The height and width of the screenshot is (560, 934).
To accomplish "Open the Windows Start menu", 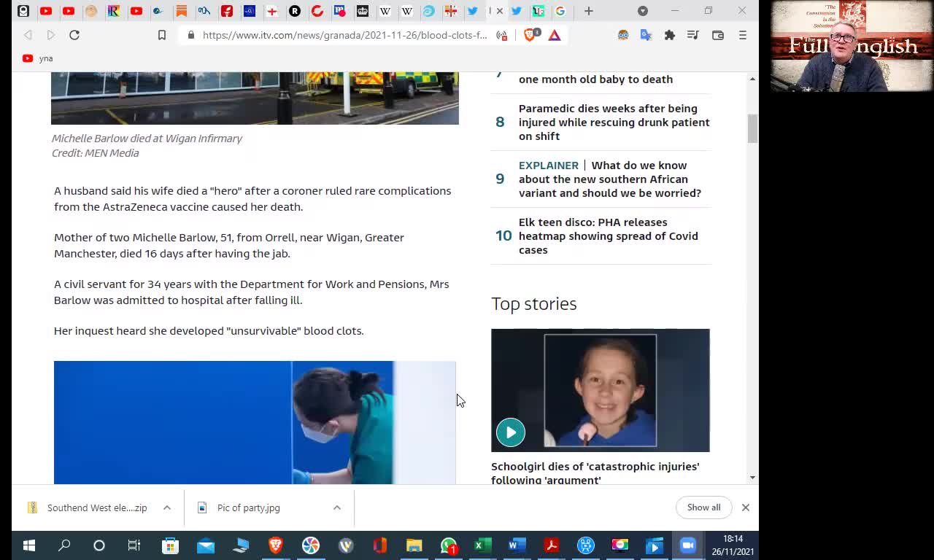I will 29,545.
